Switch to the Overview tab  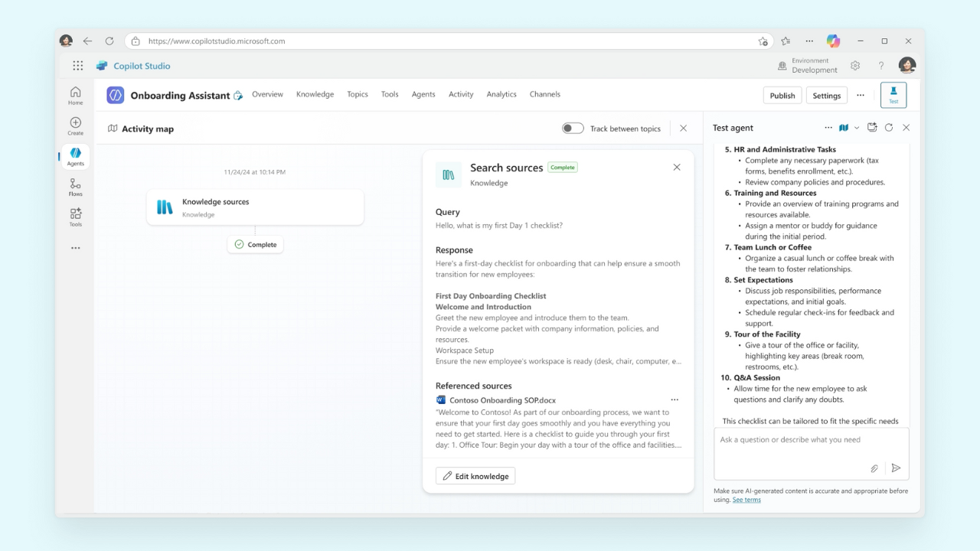(x=267, y=94)
